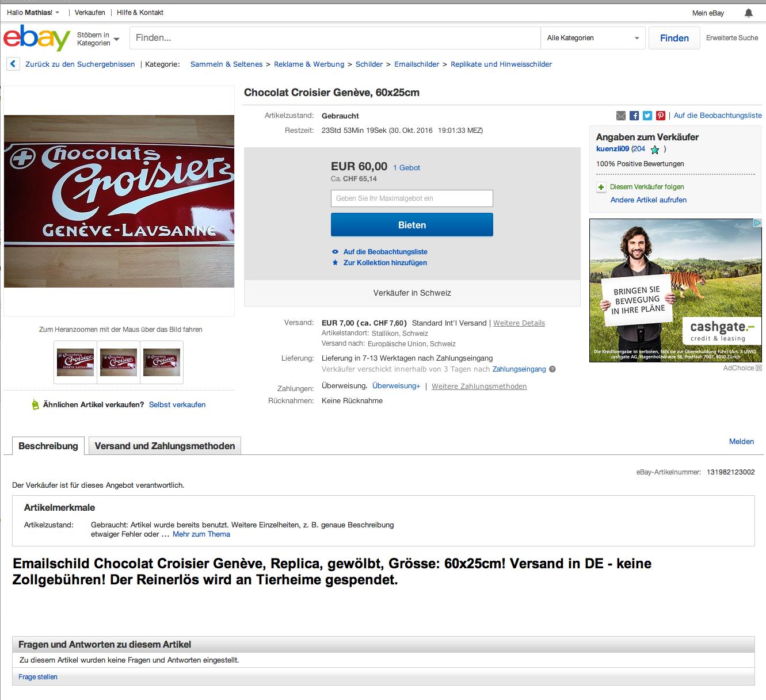The image size is (766, 700).
Task: Share listing on Pinterest icon
Action: pos(661,116)
